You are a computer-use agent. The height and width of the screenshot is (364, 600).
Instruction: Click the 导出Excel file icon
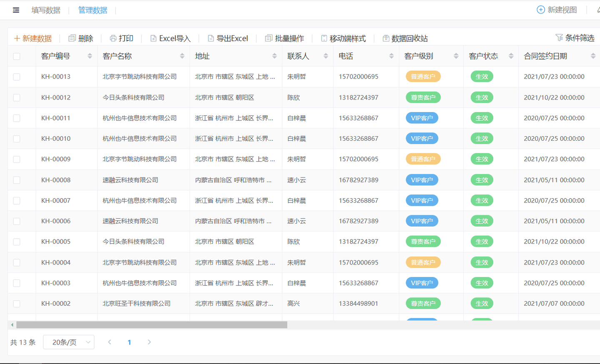211,38
